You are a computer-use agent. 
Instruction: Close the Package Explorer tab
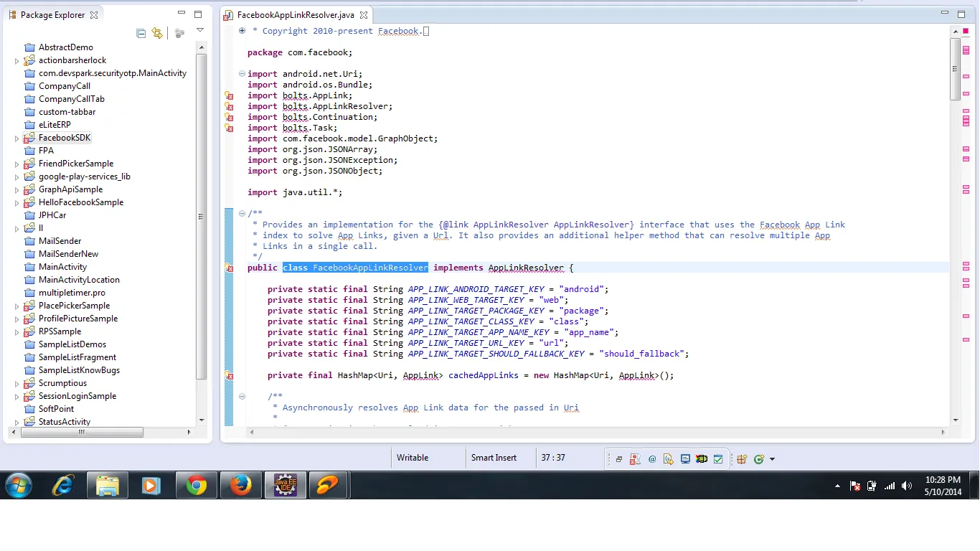tap(94, 14)
